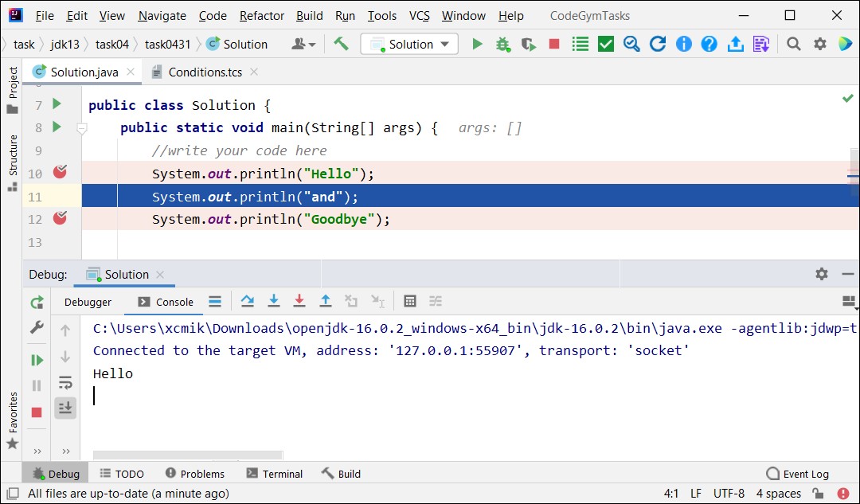The image size is (860, 504).
Task: Hide the Debug tool window
Action: [847, 274]
